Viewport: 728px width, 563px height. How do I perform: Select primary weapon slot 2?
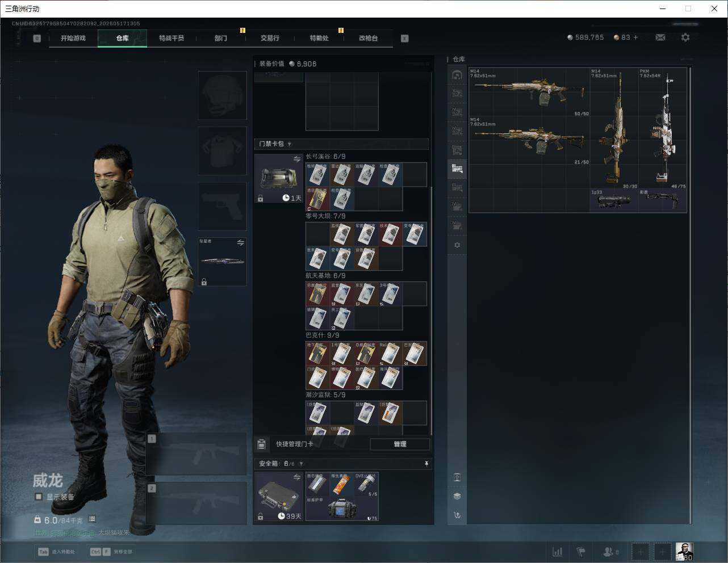click(197, 503)
